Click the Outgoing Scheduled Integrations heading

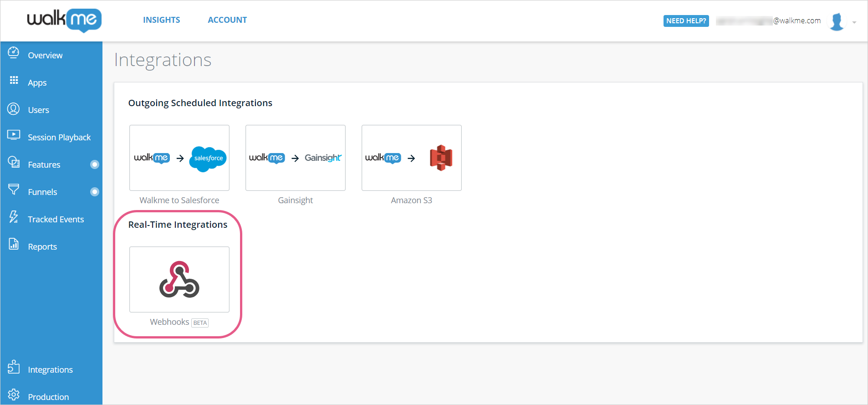click(x=200, y=103)
